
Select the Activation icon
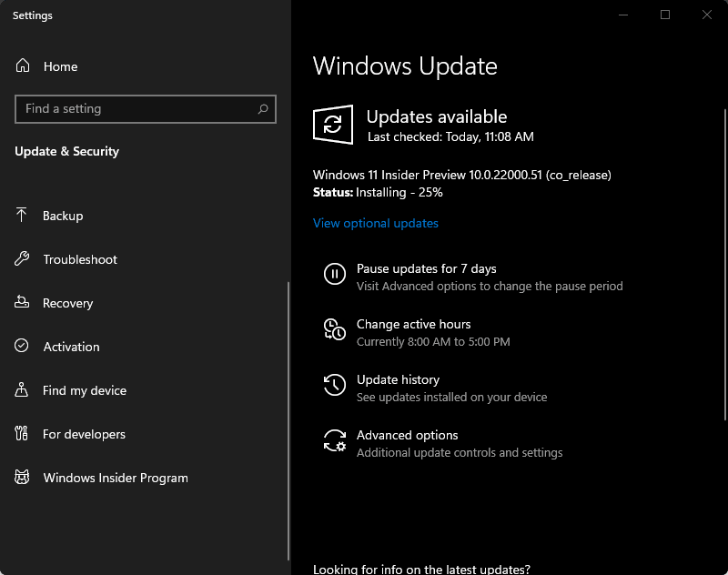pos(22,347)
